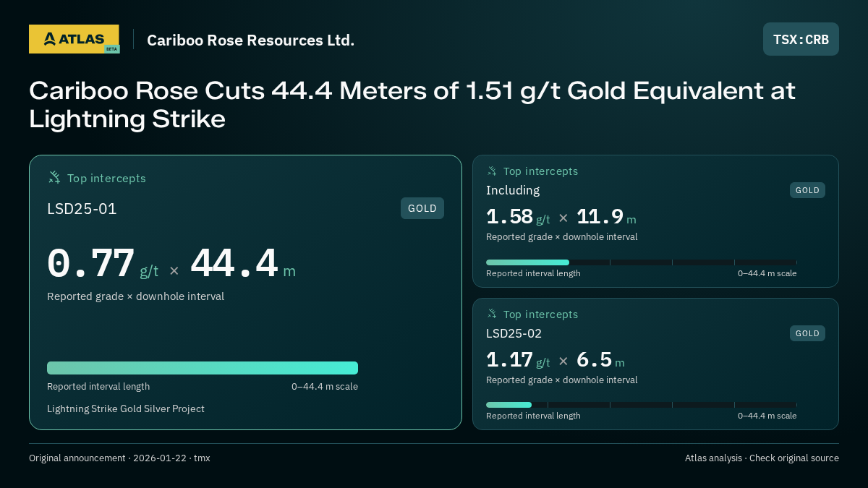Click the BETA tag on the Atlas logo

[x=111, y=49]
